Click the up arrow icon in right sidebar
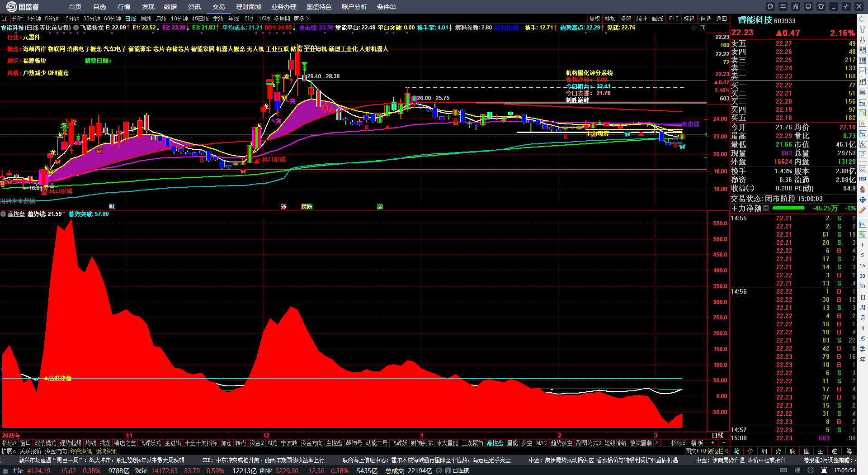This screenshot has width=868, height=475. pos(863,29)
